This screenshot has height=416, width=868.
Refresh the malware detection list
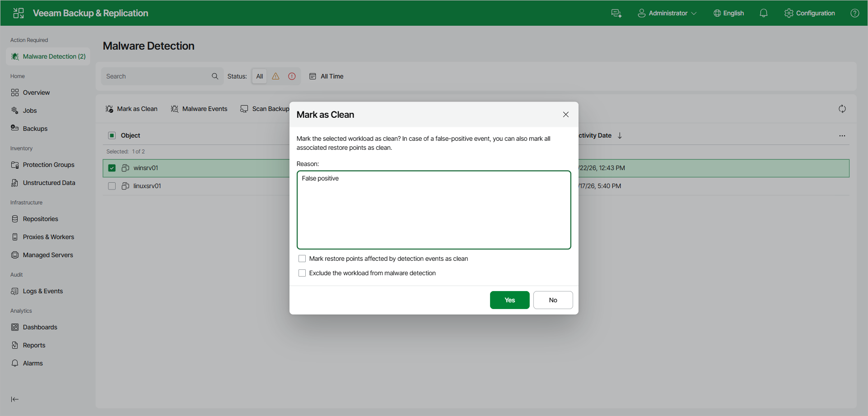(x=842, y=109)
